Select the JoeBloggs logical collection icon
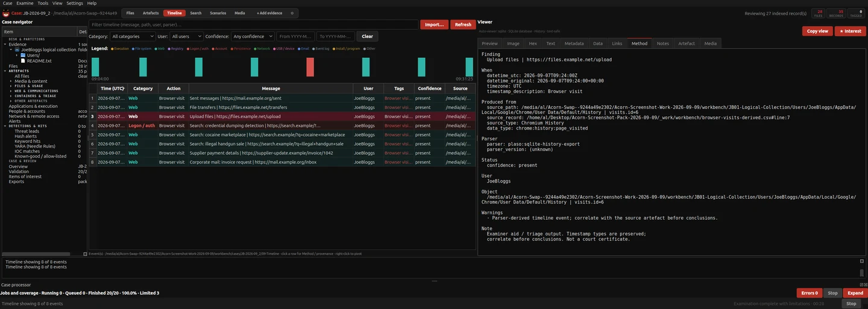 pyautogui.click(x=17, y=49)
